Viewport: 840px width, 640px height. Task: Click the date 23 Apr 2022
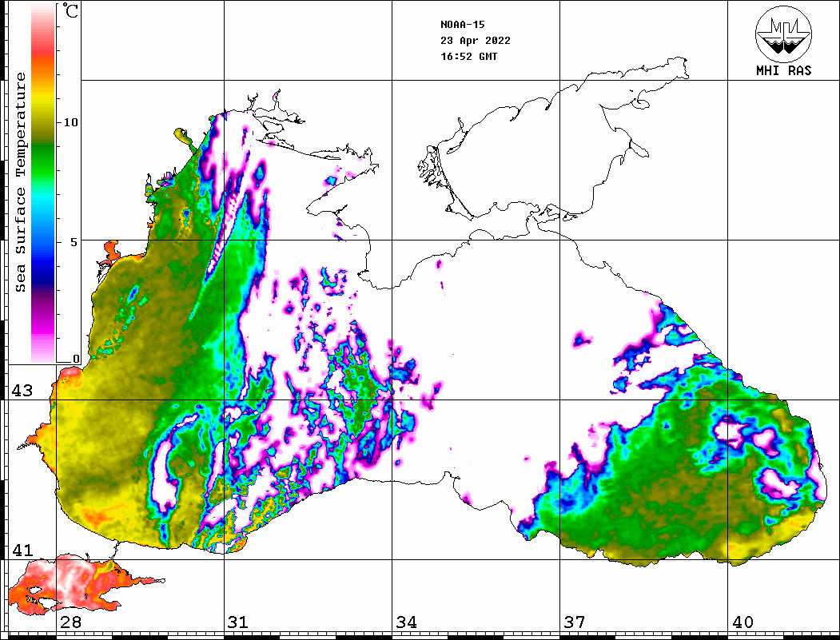476,41
